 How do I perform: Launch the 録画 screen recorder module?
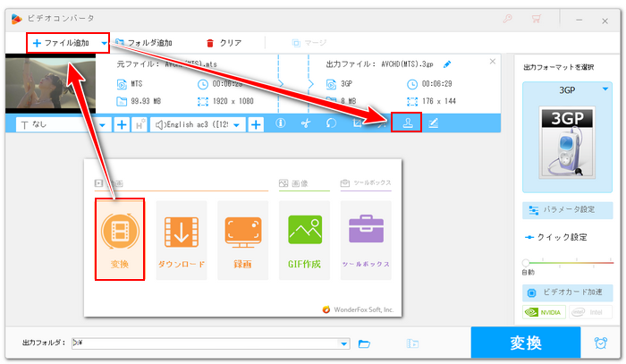click(x=243, y=239)
